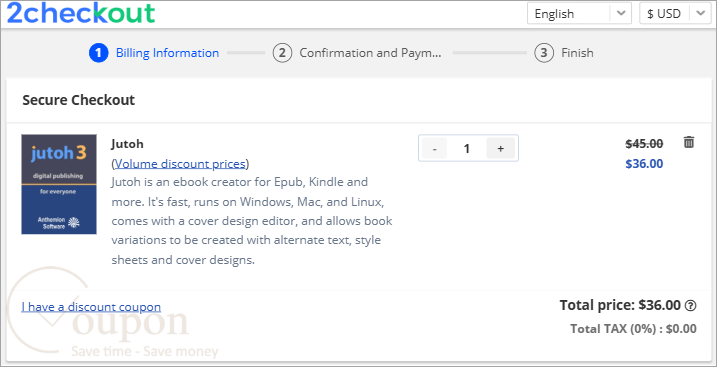717x367 pixels.
Task: Click the Jutoh 3 product thumbnail
Action: [x=59, y=184]
